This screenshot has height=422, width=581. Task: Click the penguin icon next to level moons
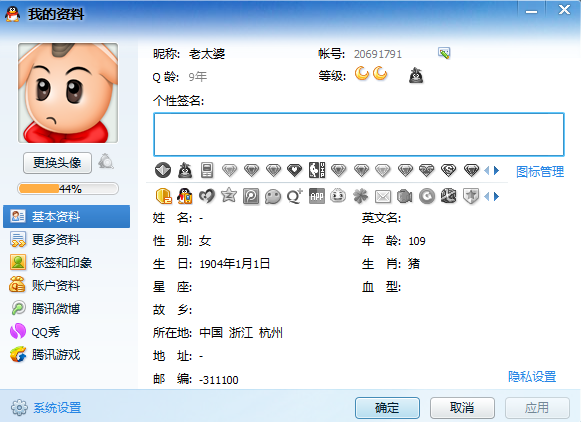(416, 76)
